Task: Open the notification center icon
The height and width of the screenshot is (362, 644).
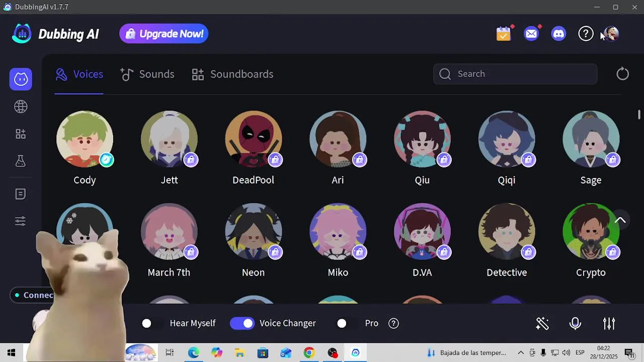Action: click(x=628, y=353)
